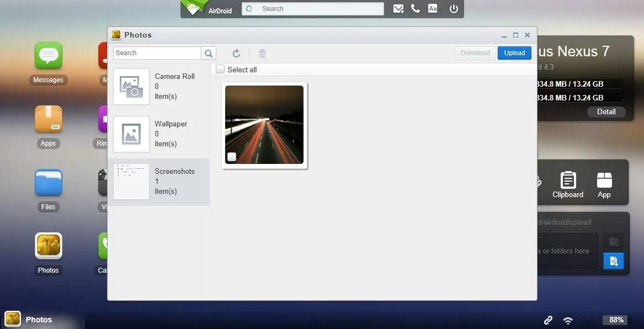Click the blue upload file icon

pyautogui.click(x=614, y=261)
